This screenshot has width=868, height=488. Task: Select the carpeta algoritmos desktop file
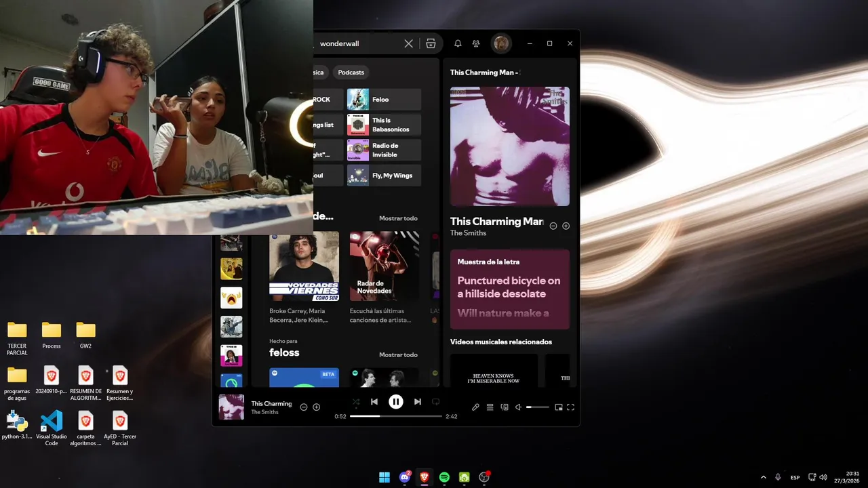coord(85,428)
